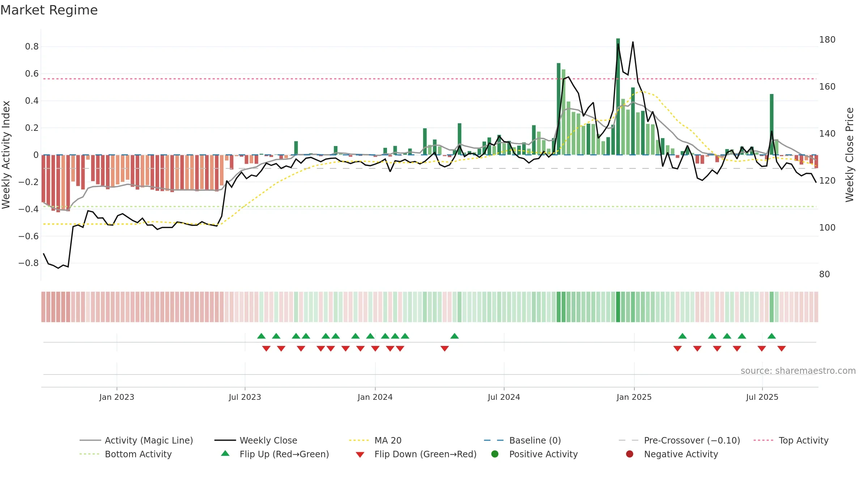Click the Weekly Activity Index axis title

[6, 155]
